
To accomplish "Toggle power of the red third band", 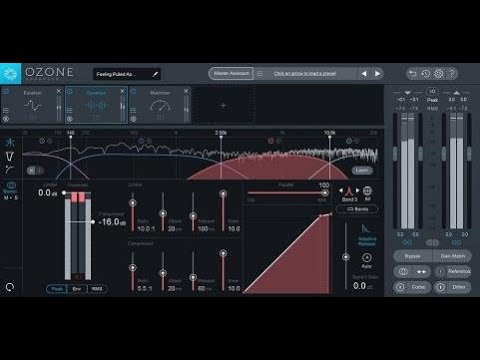I will point(271,141).
